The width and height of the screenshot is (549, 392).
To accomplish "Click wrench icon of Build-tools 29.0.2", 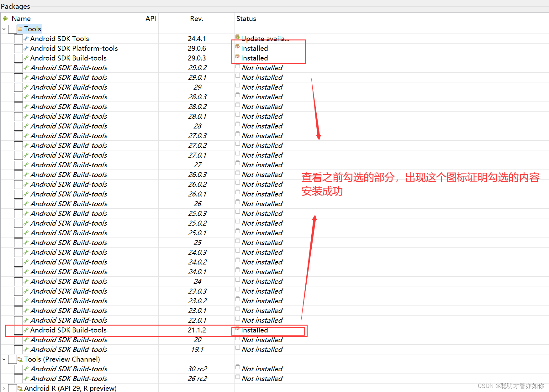I will click(x=26, y=68).
